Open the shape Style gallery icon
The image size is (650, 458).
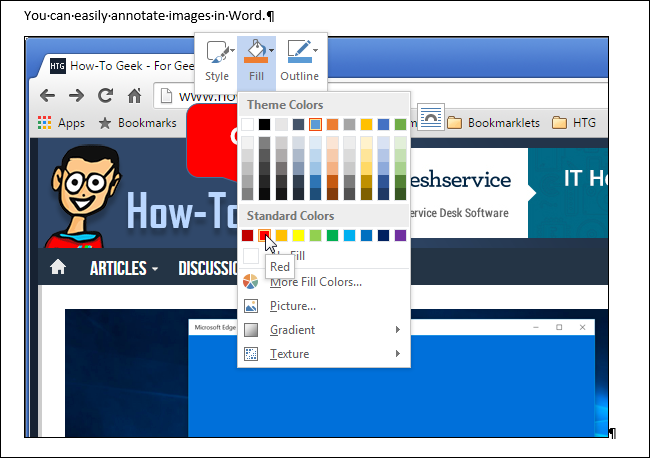(x=216, y=53)
